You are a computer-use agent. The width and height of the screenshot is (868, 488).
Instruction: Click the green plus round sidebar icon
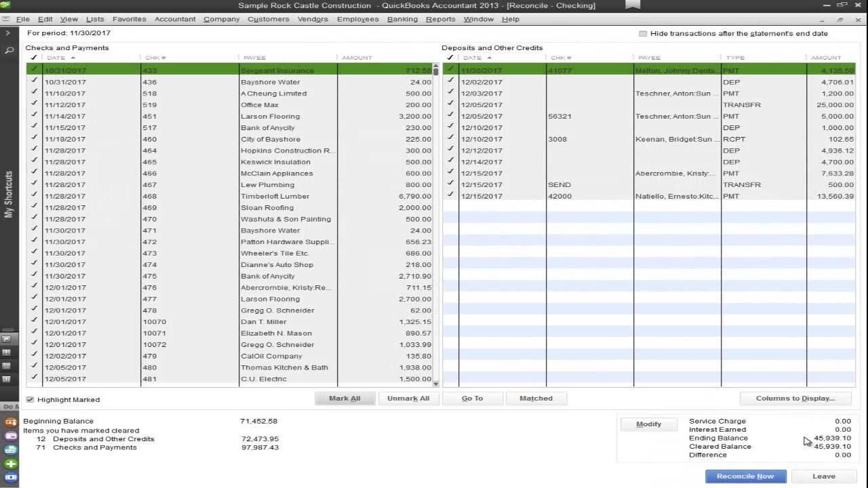coord(11,464)
